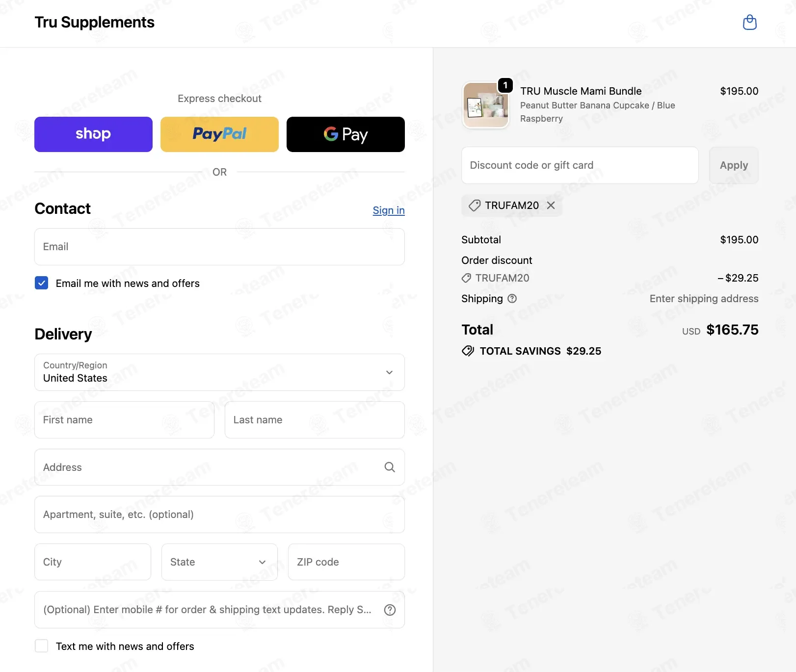This screenshot has width=796, height=672.
Task: Click the shipping help question icon
Action: click(x=512, y=299)
